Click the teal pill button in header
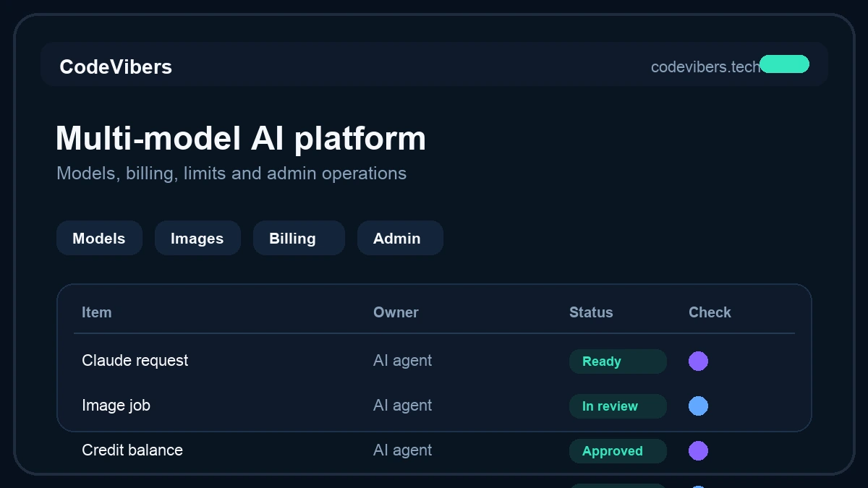 (784, 64)
